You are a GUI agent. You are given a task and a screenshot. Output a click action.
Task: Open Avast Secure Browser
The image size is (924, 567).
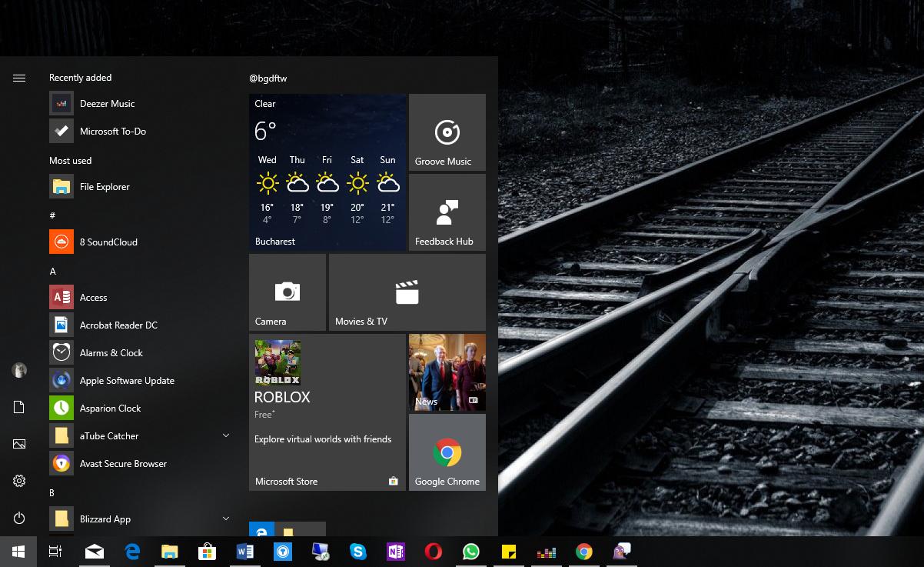(x=141, y=463)
